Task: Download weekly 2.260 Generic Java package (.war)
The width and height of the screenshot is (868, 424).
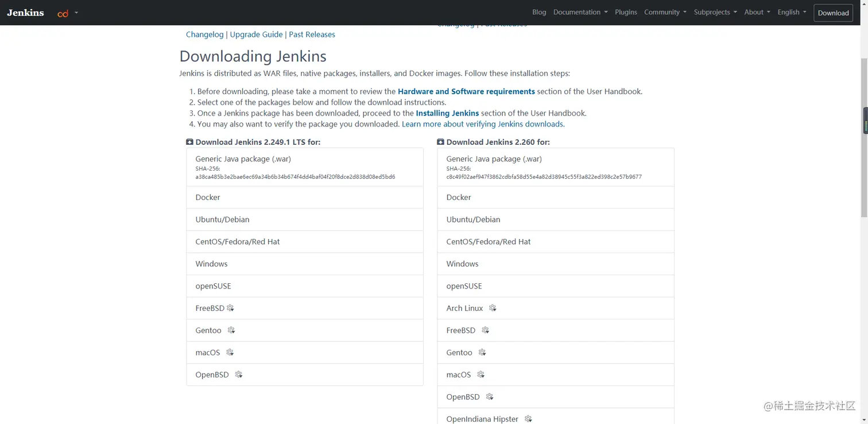Action: coord(556,167)
